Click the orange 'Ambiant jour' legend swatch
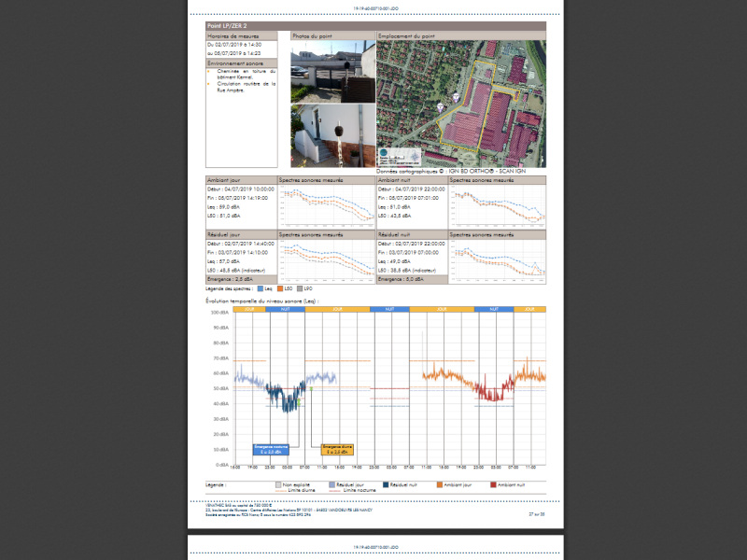747x560 pixels. (x=440, y=484)
